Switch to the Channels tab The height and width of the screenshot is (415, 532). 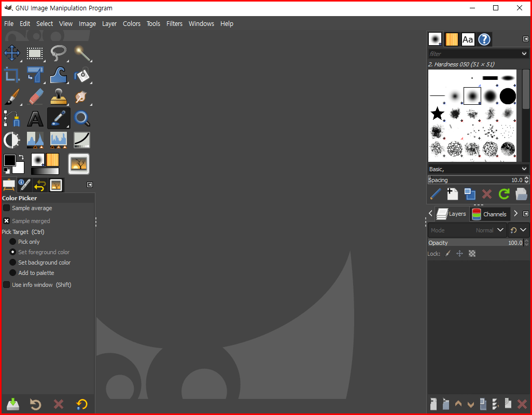click(x=489, y=214)
